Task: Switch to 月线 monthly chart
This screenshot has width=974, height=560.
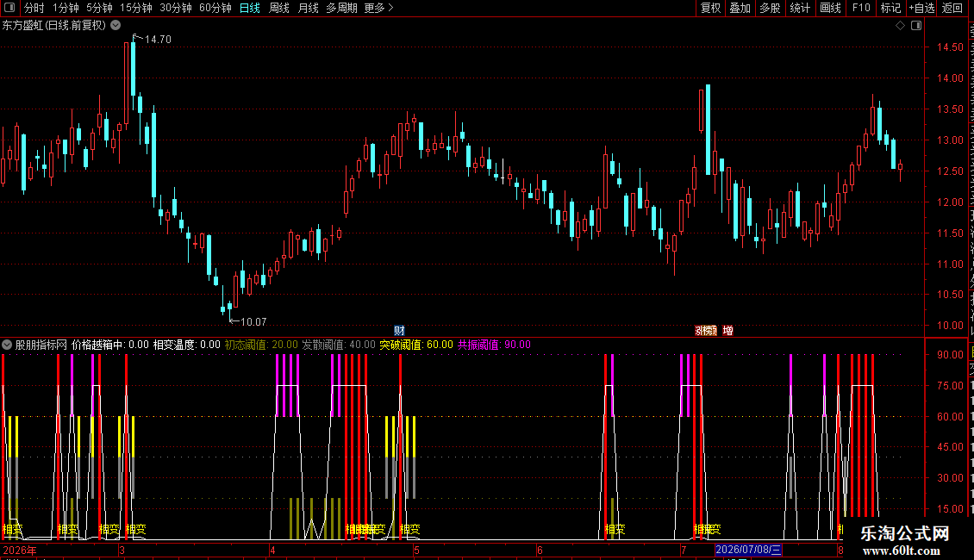Action: pyautogui.click(x=308, y=8)
